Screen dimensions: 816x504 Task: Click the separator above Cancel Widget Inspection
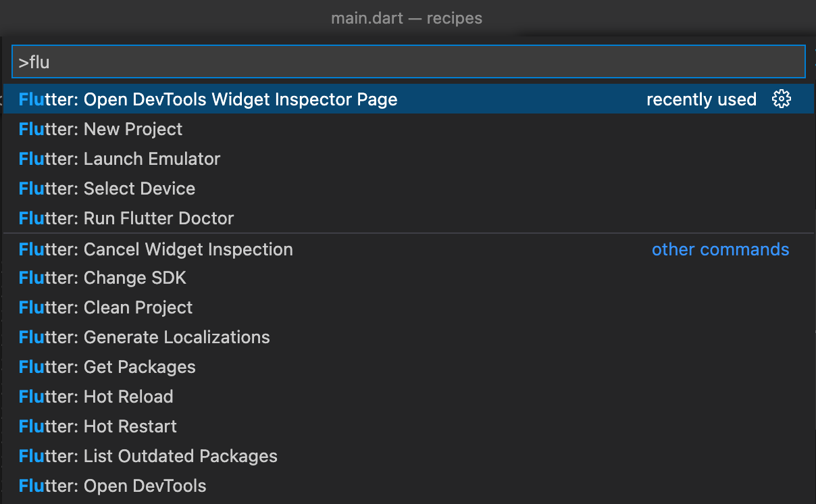click(408, 234)
